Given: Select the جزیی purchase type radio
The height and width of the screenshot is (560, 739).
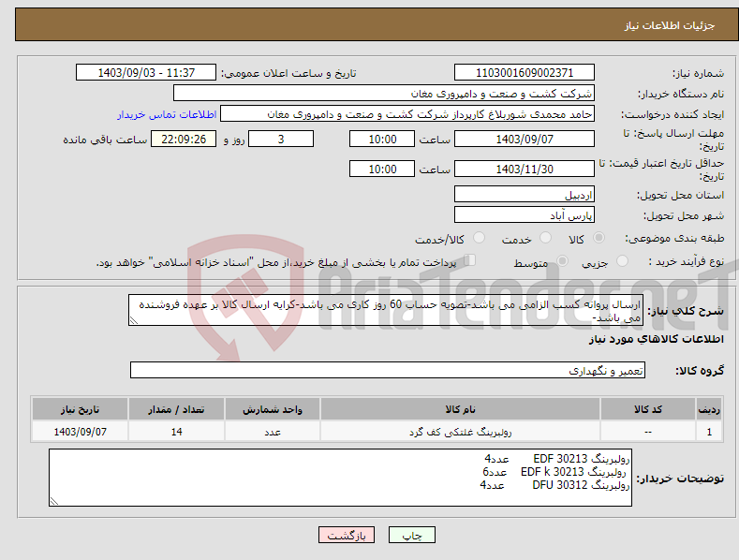Looking at the screenshot, I should click(622, 260).
